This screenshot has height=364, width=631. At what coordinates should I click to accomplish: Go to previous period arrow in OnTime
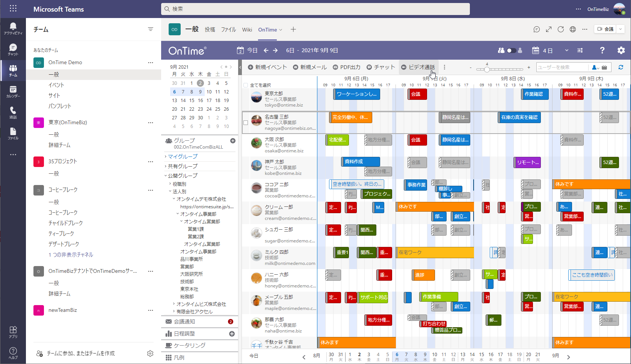pos(266,50)
